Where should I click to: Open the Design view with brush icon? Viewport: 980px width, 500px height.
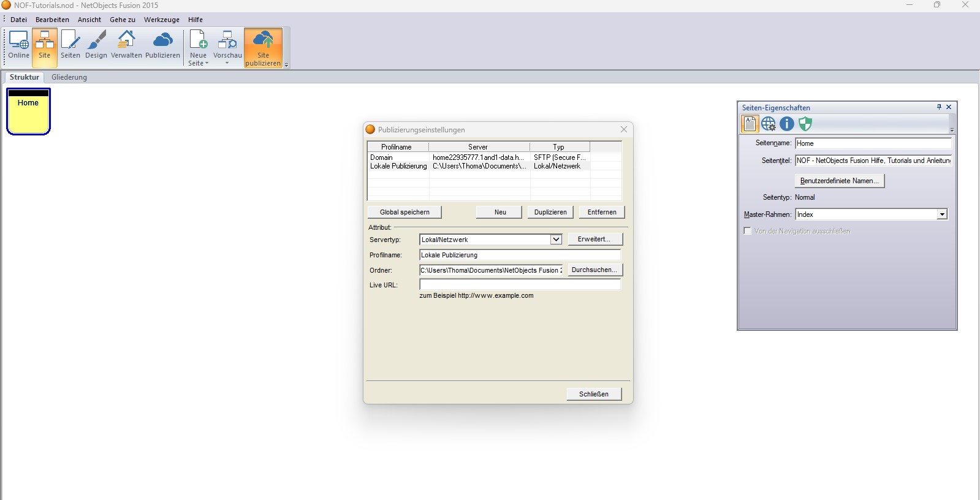click(x=96, y=46)
